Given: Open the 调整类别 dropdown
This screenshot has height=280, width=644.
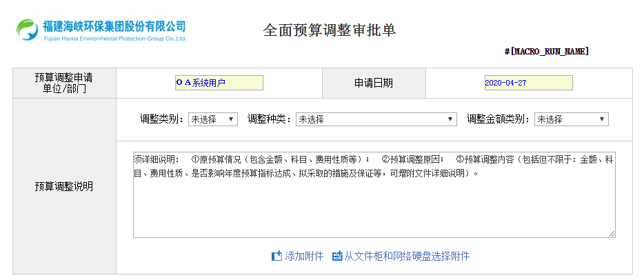Looking at the screenshot, I should pyautogui.click(x=213, y=119).
